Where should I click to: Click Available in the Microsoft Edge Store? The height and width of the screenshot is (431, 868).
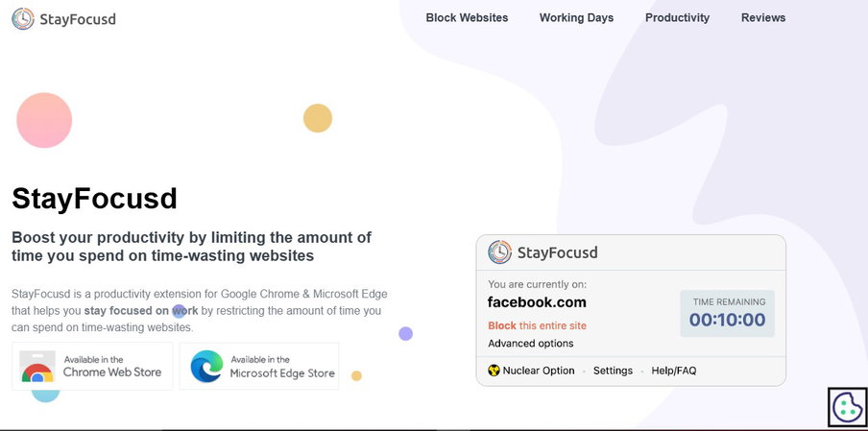coord(259,367)
